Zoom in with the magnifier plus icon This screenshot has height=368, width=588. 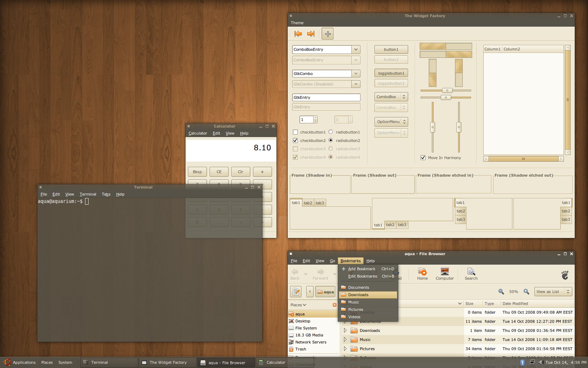pos(526,292)
